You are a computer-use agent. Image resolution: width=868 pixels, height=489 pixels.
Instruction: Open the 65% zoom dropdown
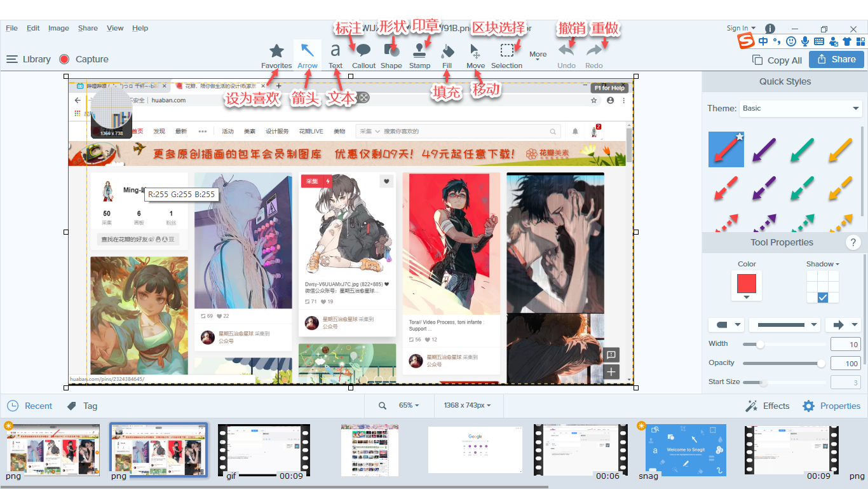click(x=409, y=406)
